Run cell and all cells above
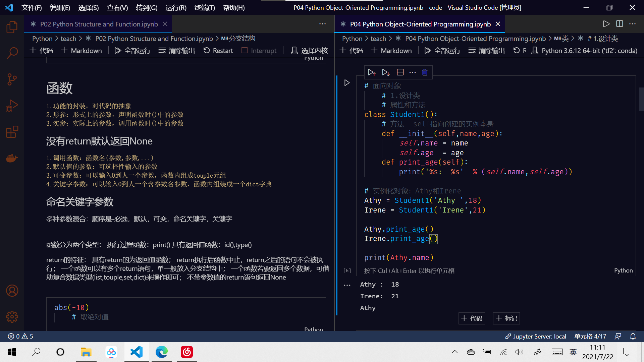The width and height of the screenshot is (644, 362). (x=371, y=72)
